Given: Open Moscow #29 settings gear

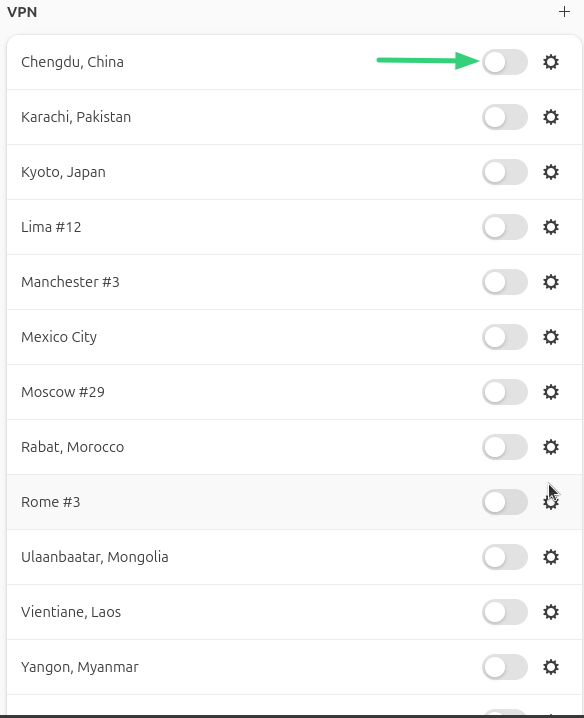Looking at the screenshot, I should [x=551, y=392].
